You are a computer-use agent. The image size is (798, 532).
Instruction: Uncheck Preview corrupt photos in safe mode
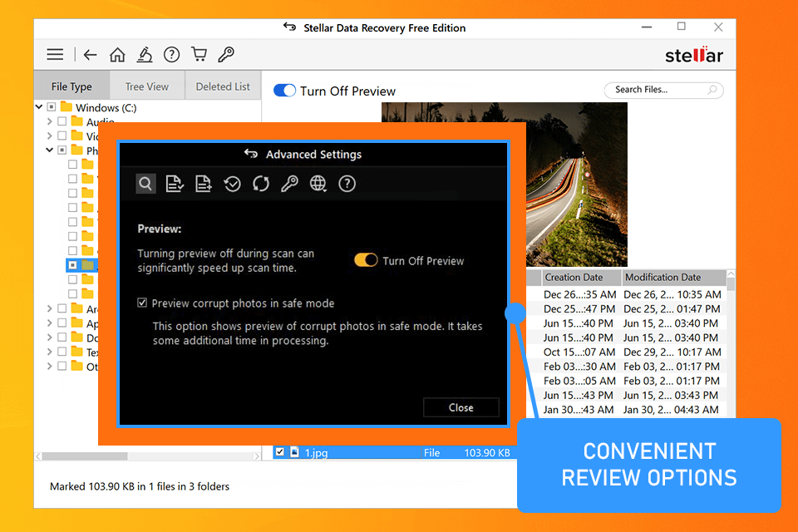click(x=142, y=303)
